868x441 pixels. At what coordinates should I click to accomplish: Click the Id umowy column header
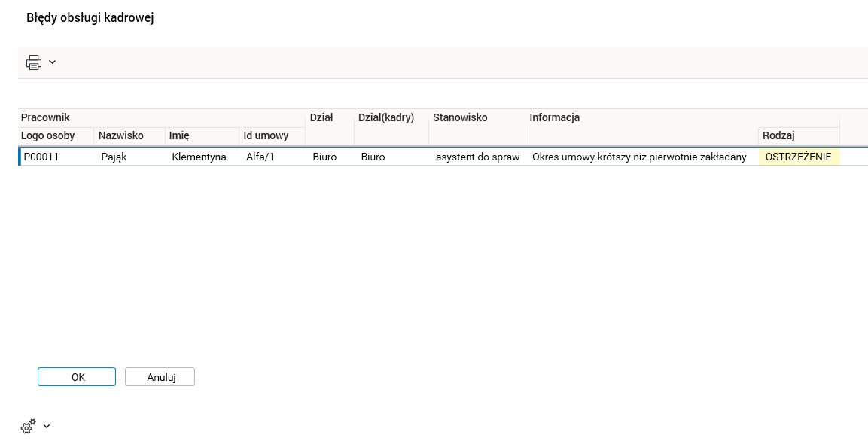273,136
